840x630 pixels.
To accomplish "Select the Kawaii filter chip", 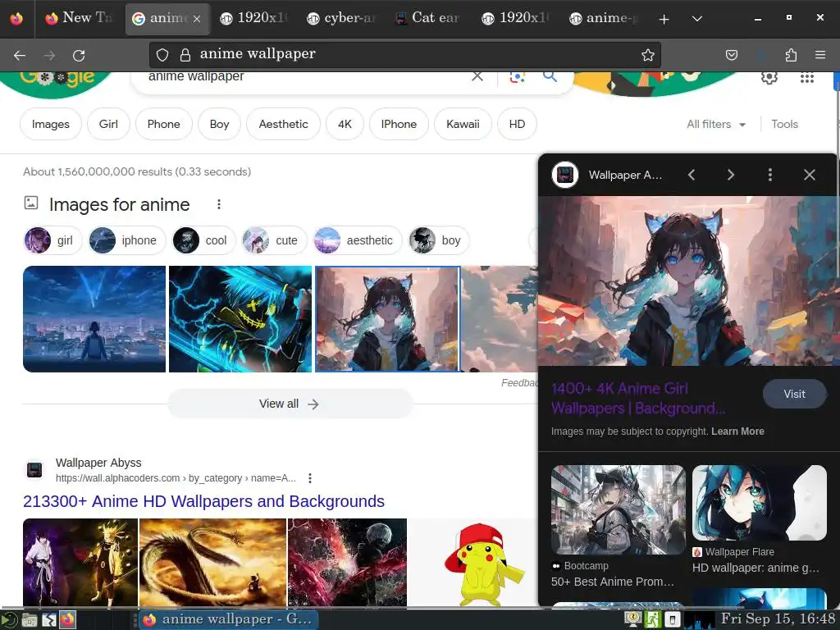I will tap(463, 125).
